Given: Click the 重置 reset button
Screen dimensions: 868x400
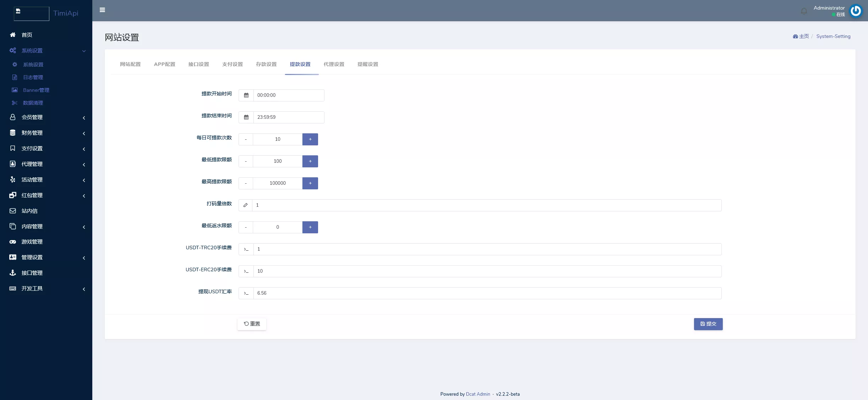Looking at the screenshot, I should (251, 324).
